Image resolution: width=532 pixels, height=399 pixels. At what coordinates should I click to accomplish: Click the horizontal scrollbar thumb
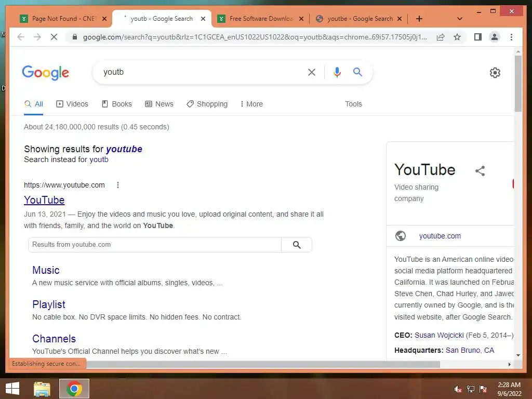coord(263,364)
